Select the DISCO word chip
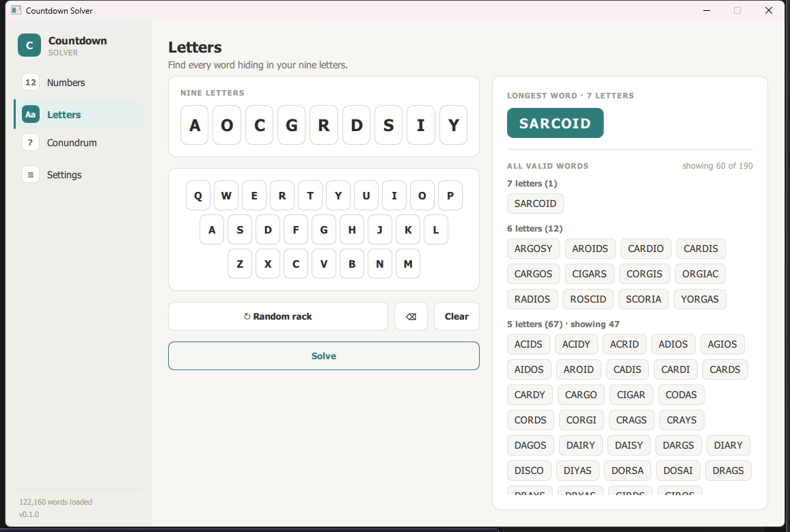 click(529, 470)
